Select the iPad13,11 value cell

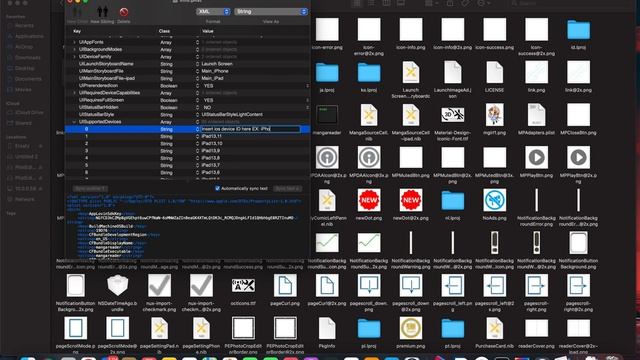point(212,136)
